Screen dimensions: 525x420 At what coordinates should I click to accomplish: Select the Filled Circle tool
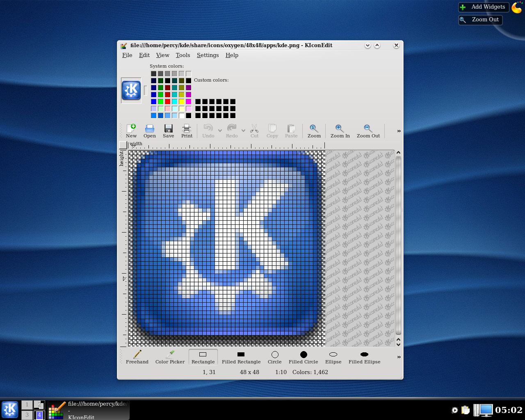point(303,357)
